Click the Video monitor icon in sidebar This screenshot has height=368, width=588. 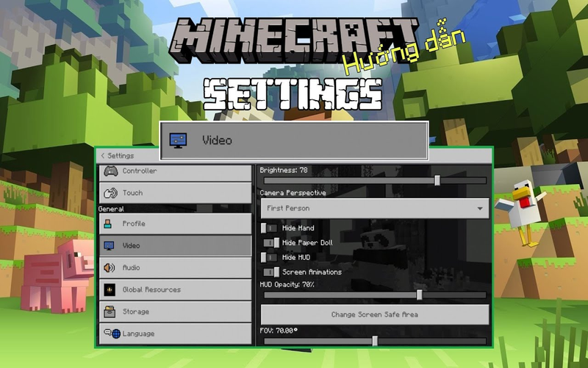coord(109,246)
